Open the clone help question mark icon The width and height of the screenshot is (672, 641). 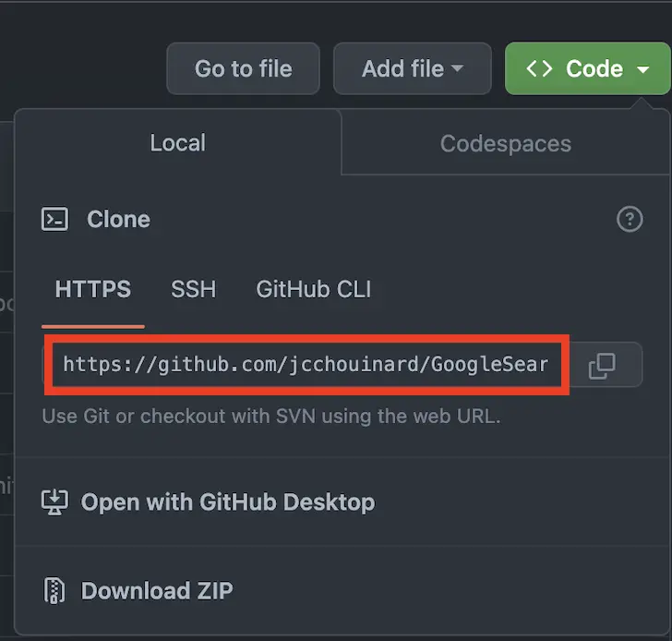[x=630, y=219]
